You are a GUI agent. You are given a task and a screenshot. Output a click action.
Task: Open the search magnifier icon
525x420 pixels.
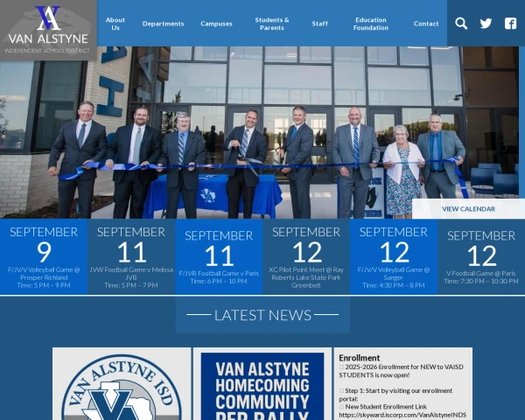tap(461, 24)
